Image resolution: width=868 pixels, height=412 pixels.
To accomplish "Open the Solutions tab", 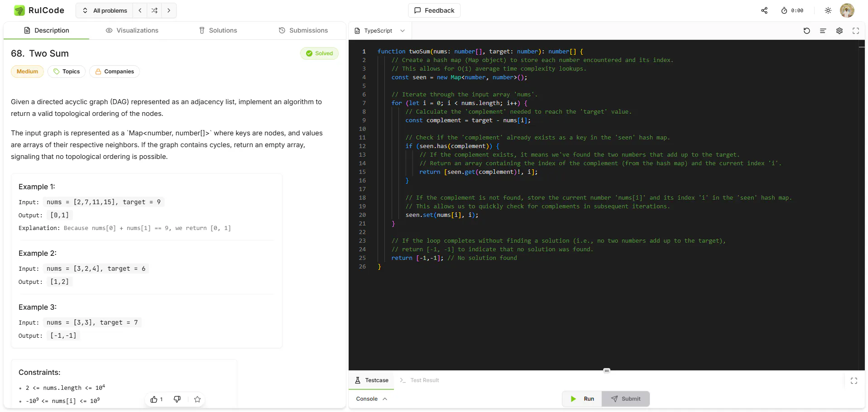I will click(x=218, y=30).
